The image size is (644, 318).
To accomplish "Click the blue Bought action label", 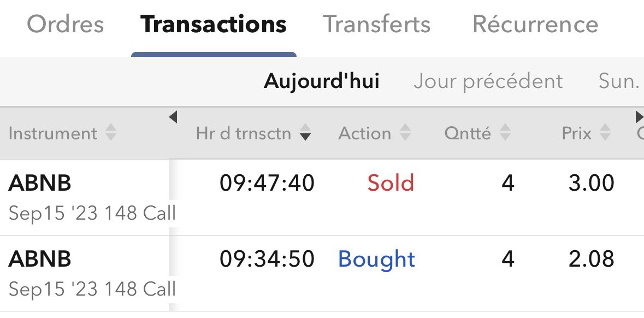I will click(377, 259).
